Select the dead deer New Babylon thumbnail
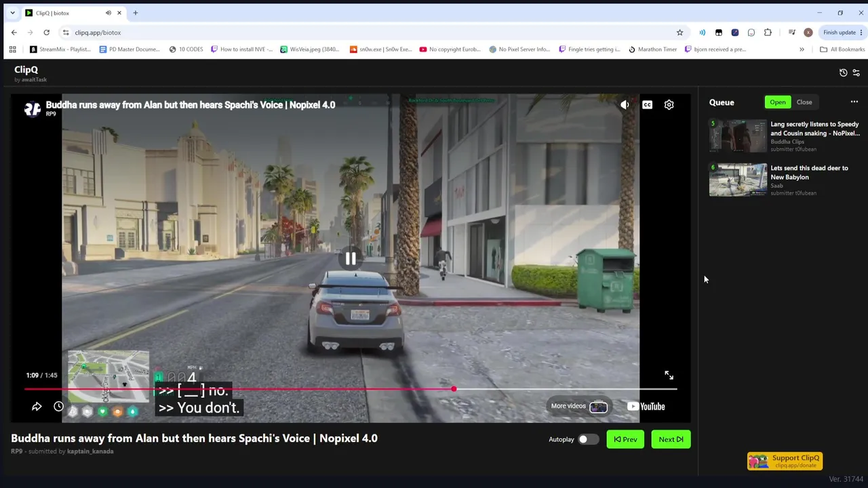Viewport: 868px width, 488px height. coord(738,180)
